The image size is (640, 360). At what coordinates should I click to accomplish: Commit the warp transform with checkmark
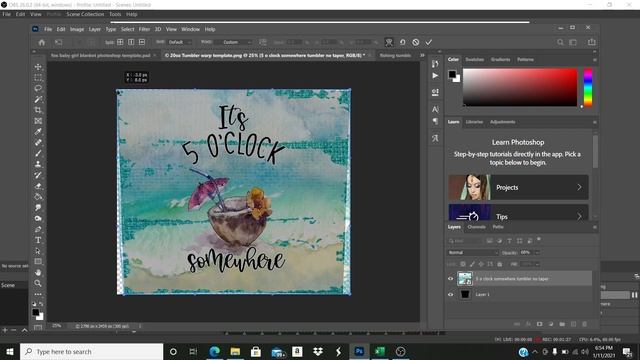pos(429,42)
